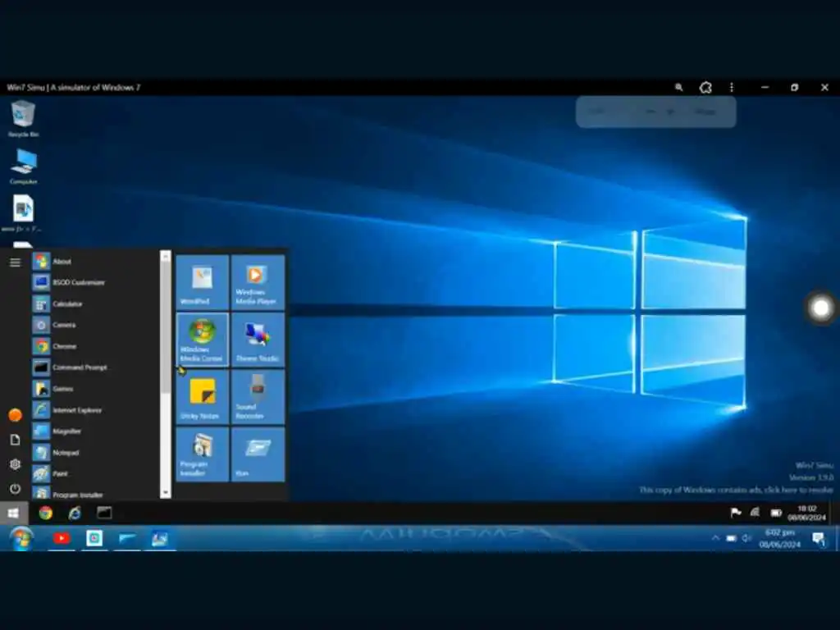The height and width of the screenshot is (630, 840).
Task: Click the start menu scrollbar up arrow
Action: pos(166,257)
